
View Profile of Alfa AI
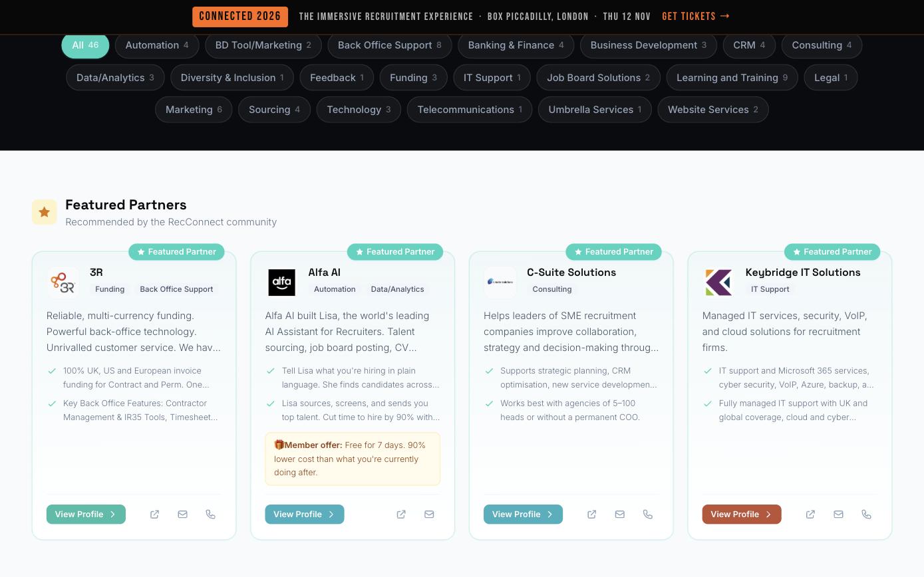pyautogui.click(x=305, y=515)
